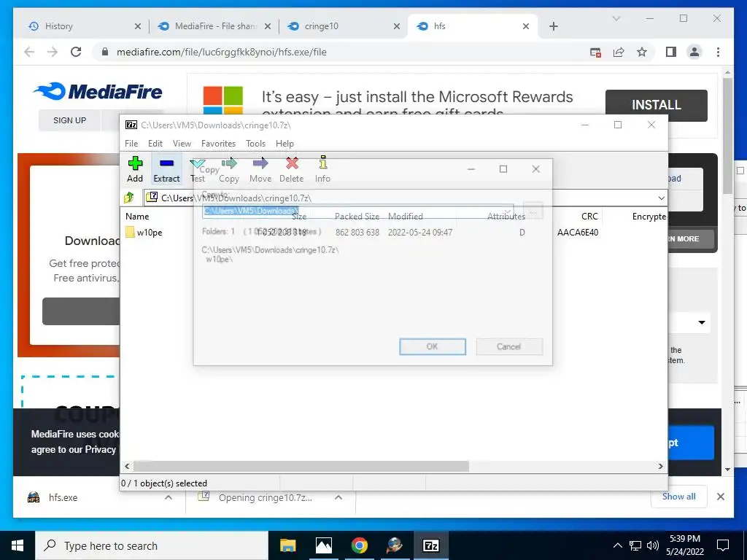
Task: Click the SIGN UP button on MediaFire
Action: click(69, 120)
